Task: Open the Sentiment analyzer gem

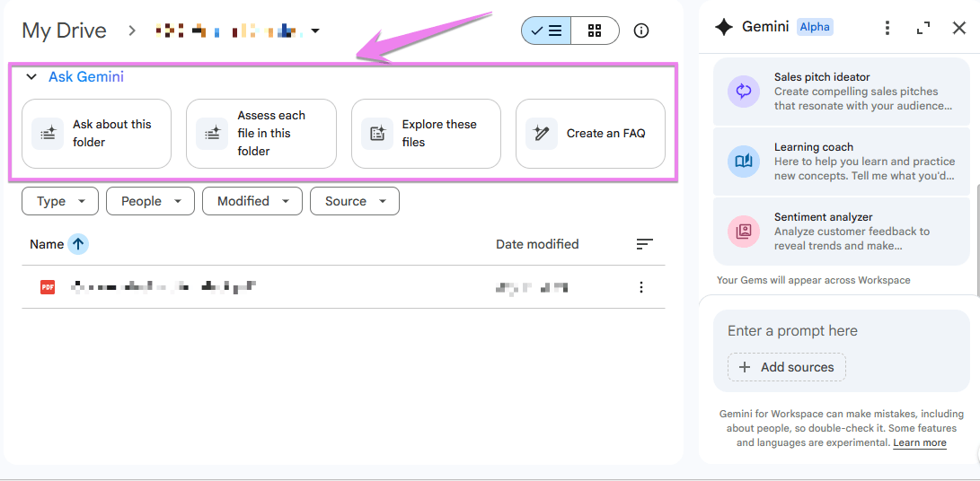Action: pos(842,232)
